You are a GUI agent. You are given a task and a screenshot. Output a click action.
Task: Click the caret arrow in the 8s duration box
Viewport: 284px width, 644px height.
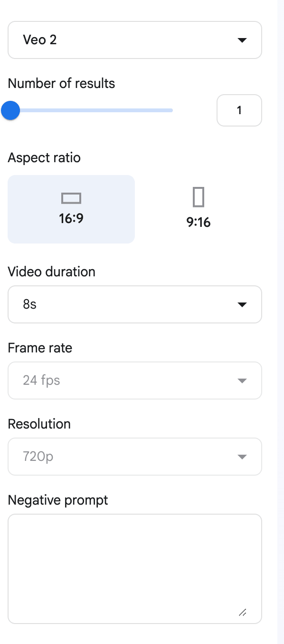pyautogui.click(x=242, y=305)
